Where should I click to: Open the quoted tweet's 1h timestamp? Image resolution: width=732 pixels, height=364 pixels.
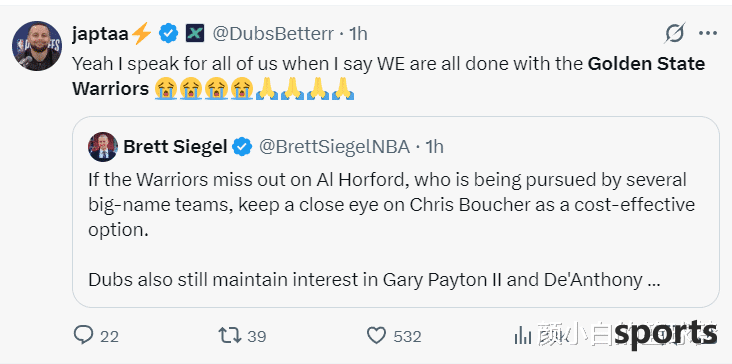pyautogui.click(x=434, y=147)
